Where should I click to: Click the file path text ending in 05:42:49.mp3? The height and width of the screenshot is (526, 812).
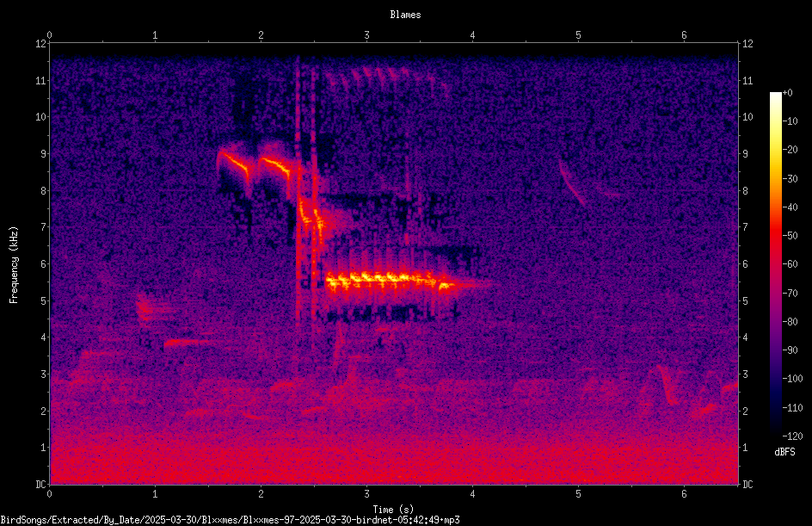tap(230, 520)
